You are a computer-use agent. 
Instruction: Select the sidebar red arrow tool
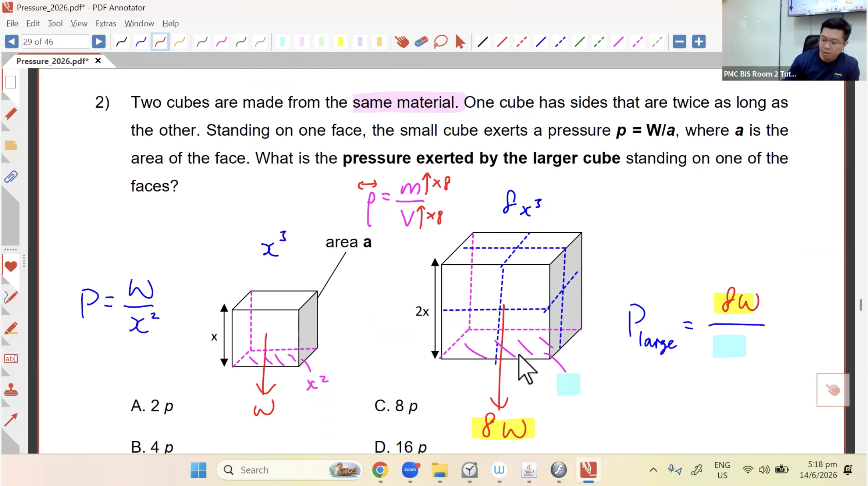(11, 420)
